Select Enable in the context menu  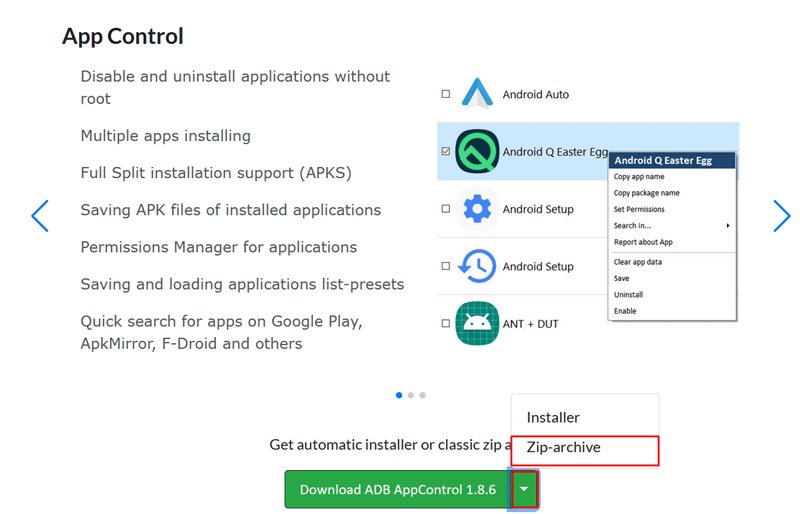[625, 311]
